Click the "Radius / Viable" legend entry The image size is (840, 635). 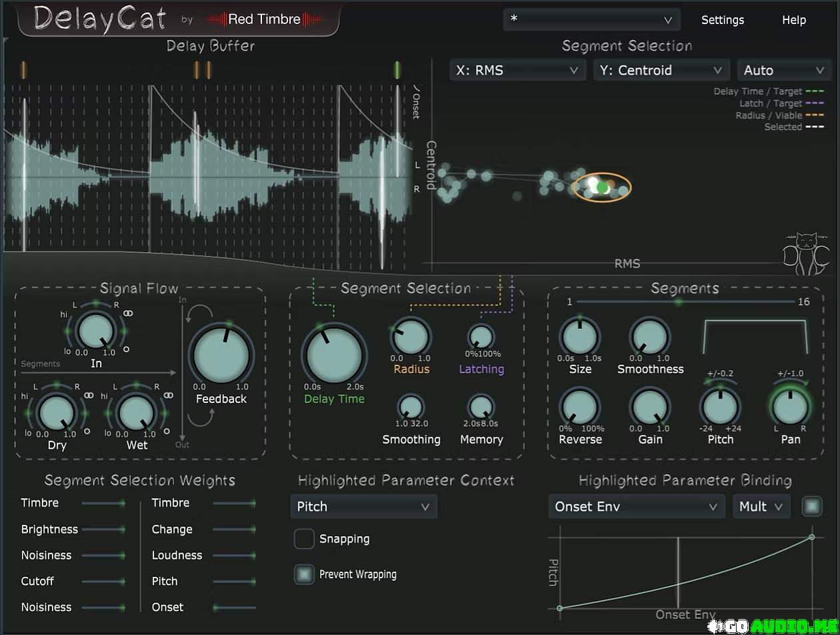[779, 115]
